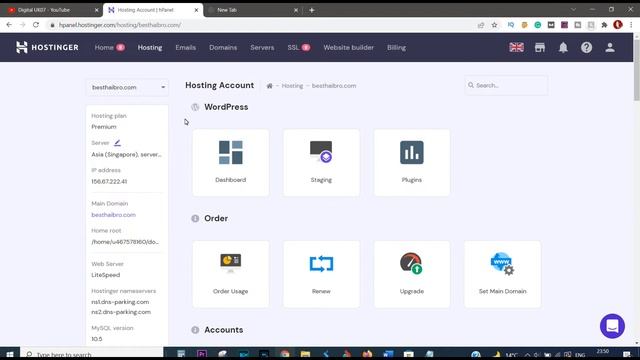Viewport: 640px width, 360px height.
Task: Click the hPanel search field
Action: pos(506,85)
